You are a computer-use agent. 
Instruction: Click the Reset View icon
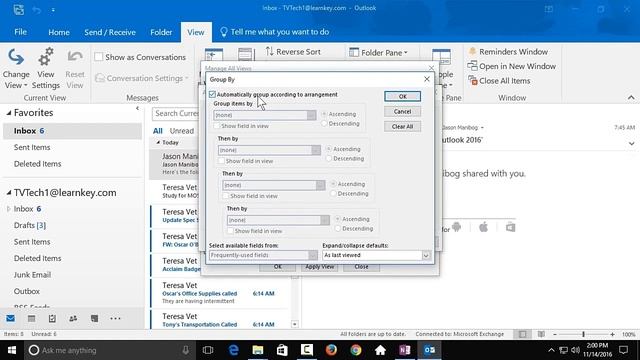(75, 57)
